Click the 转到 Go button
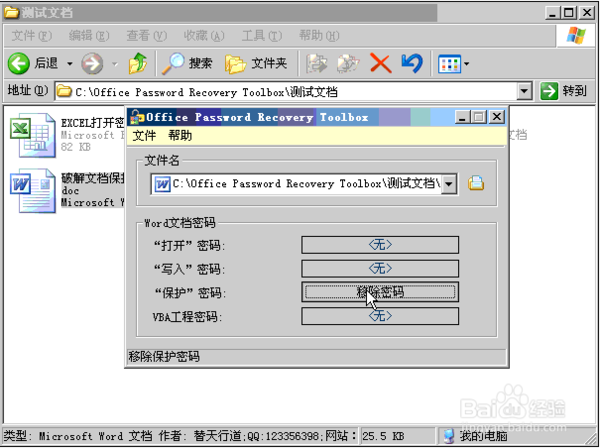The height and width of the screenshot is (448, 600). pyautogui.click(x=563, y=91)
